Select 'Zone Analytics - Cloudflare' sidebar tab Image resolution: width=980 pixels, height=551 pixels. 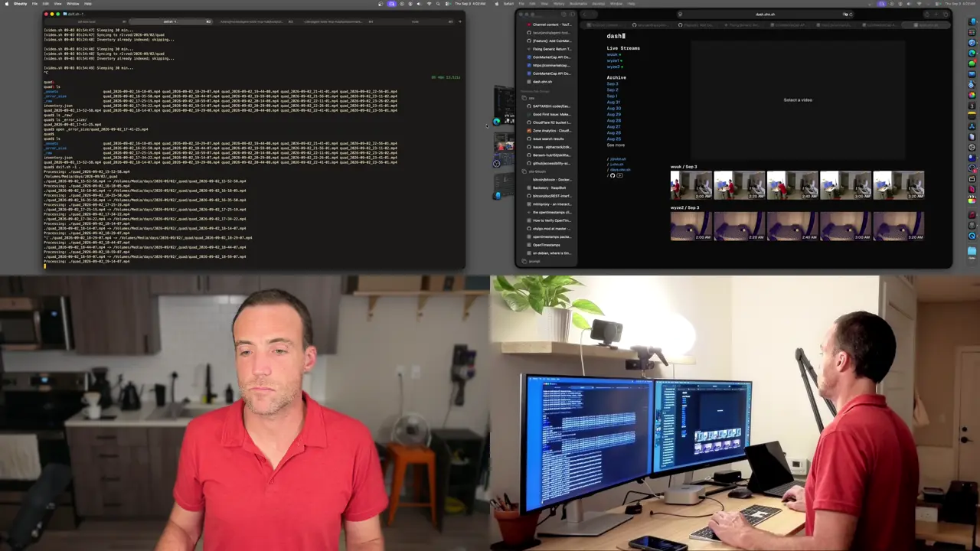tap(551, 131)
